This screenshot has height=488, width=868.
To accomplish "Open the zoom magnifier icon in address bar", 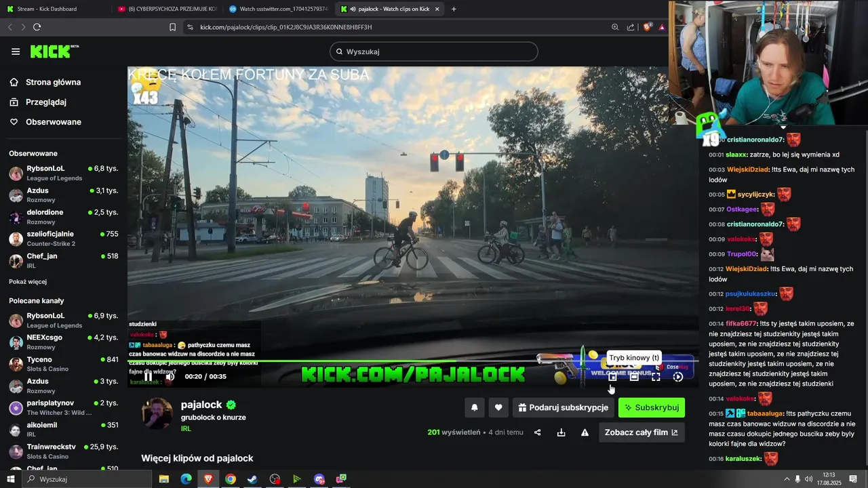I will pyautogui.click(x=615, y=27).
